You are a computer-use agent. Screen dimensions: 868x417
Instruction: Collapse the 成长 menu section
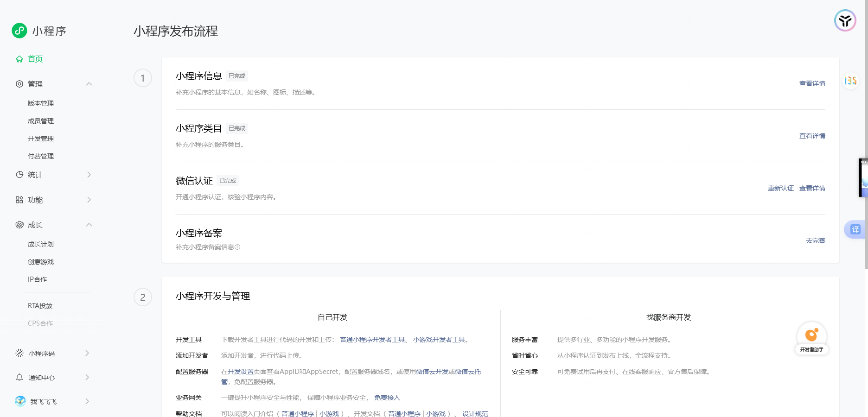89,225
